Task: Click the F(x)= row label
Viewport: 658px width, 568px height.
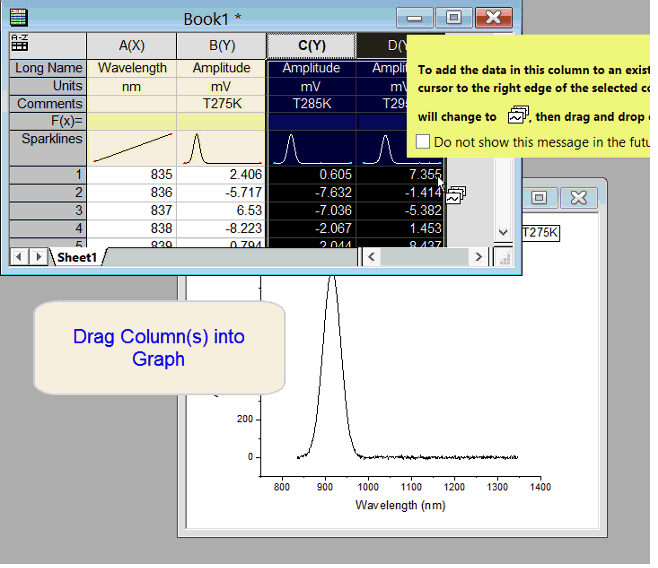Action: tap(48, 121)
